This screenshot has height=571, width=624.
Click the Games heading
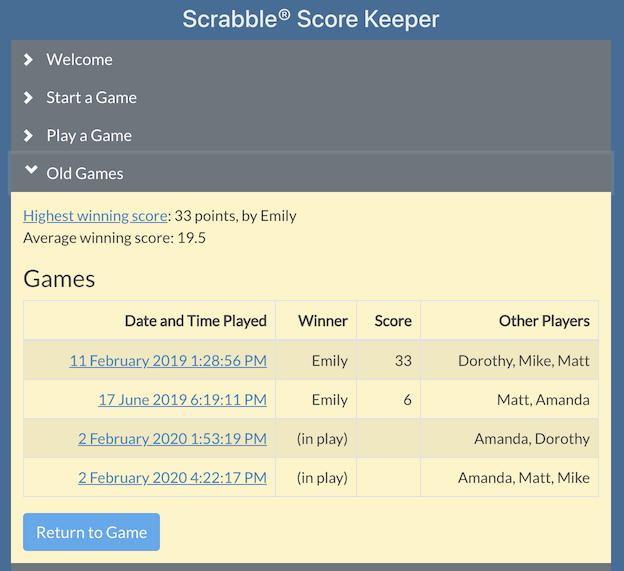coord(59,279)
